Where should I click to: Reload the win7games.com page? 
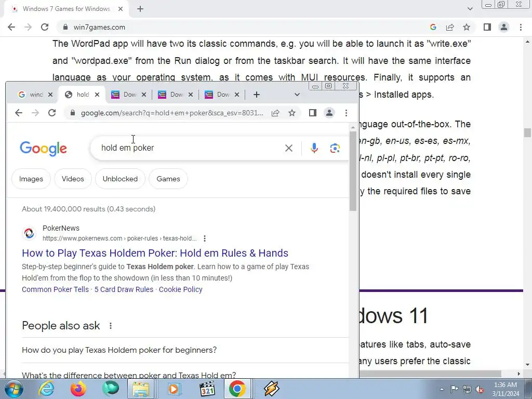pyautogui.click(x=45, y=27)
